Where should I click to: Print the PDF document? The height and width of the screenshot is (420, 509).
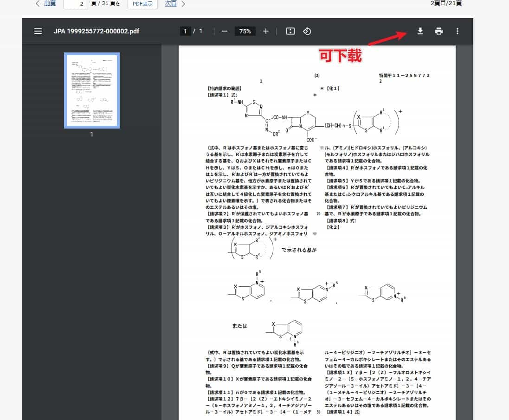click(439, 31)
